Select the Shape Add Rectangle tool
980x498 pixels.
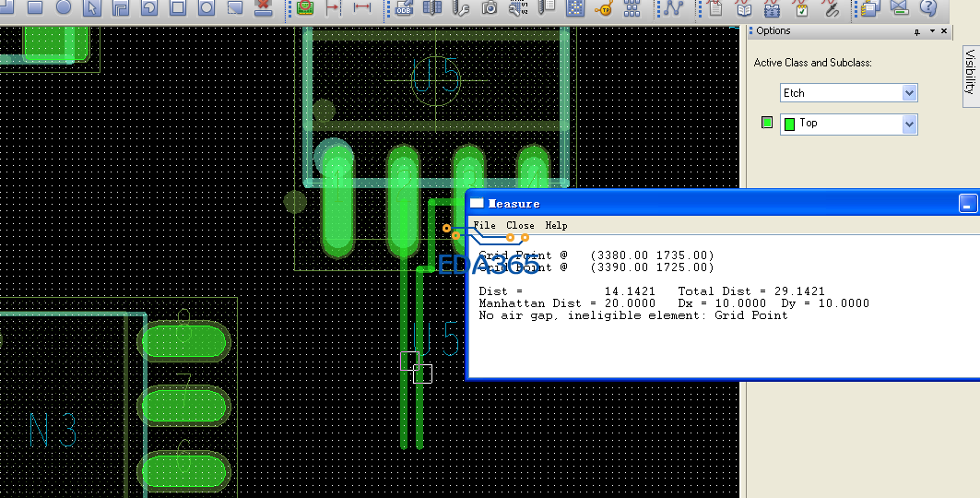click(x=35, y=7)
